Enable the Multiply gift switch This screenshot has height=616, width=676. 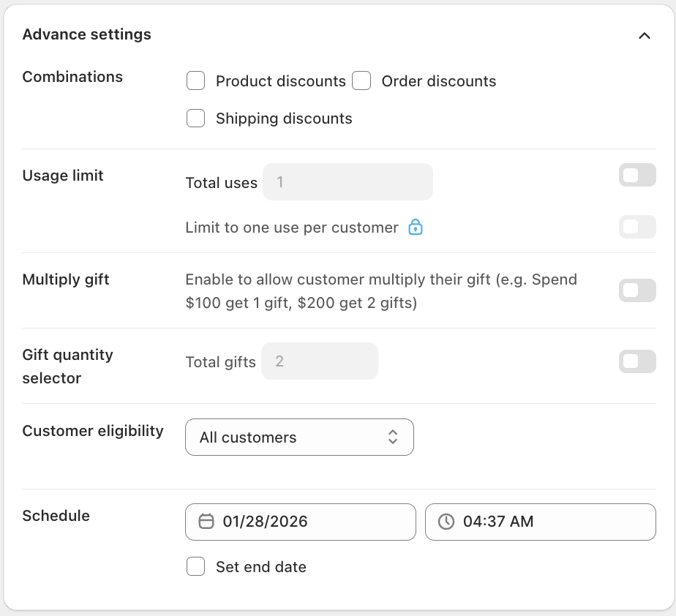click(637, 290)
